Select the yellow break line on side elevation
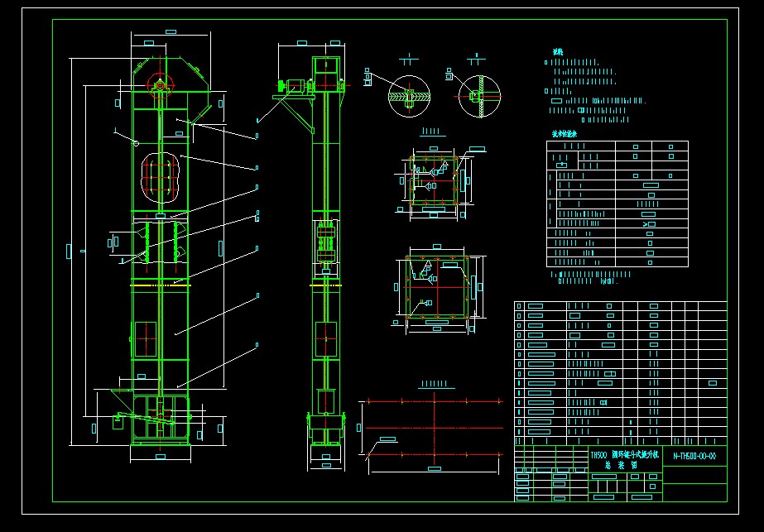Viewport: 764px width, 532px height. pos(326,285)
